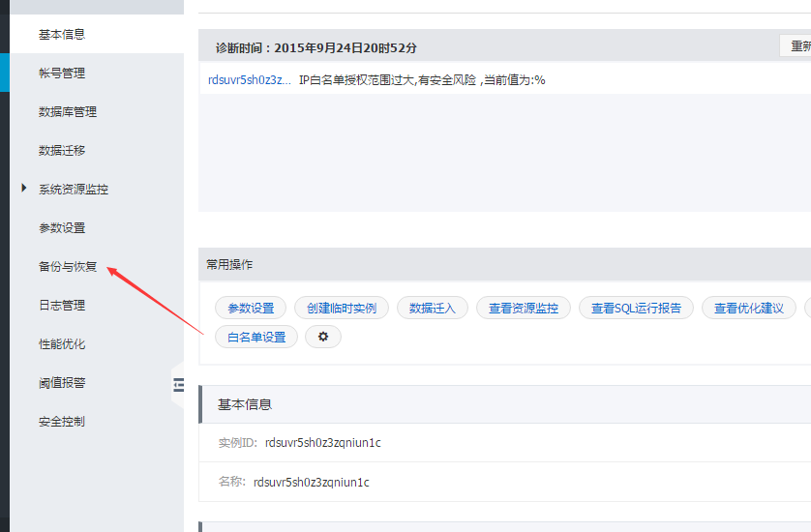
Task: Open the 数据迁移 sidebar item
Action: coord(62,151)
